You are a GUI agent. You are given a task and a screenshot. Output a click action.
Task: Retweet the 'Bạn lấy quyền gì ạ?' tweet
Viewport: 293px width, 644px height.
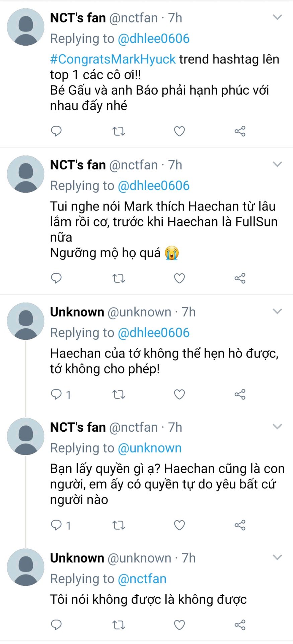pyautogui.click(x=118, y=525)
